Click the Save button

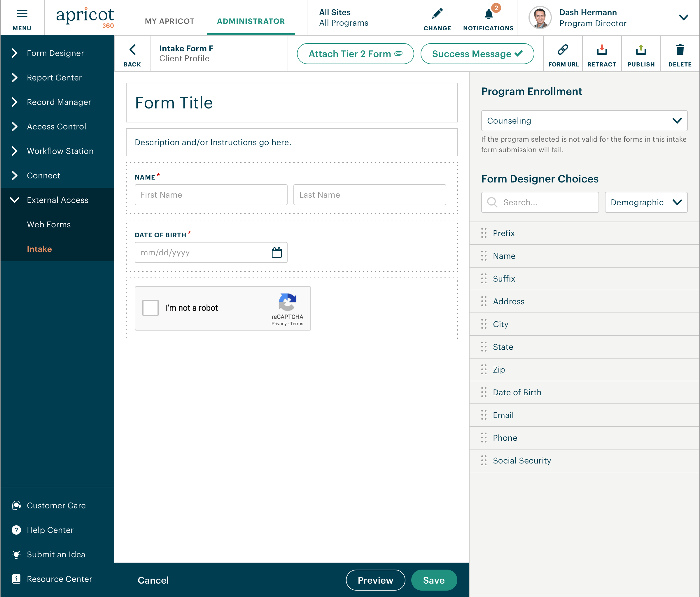[434, 580]
